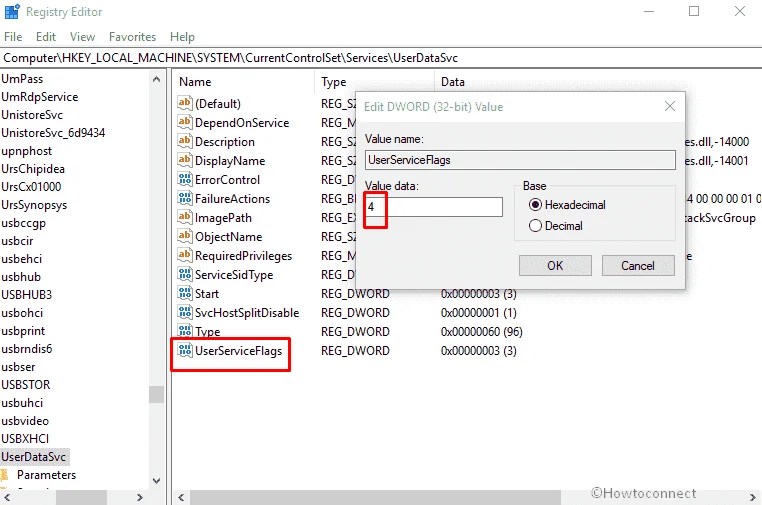The image size is (762, 505).
Task: Select the USBHUB3 key in tree
Action: (x=26, y=295)
